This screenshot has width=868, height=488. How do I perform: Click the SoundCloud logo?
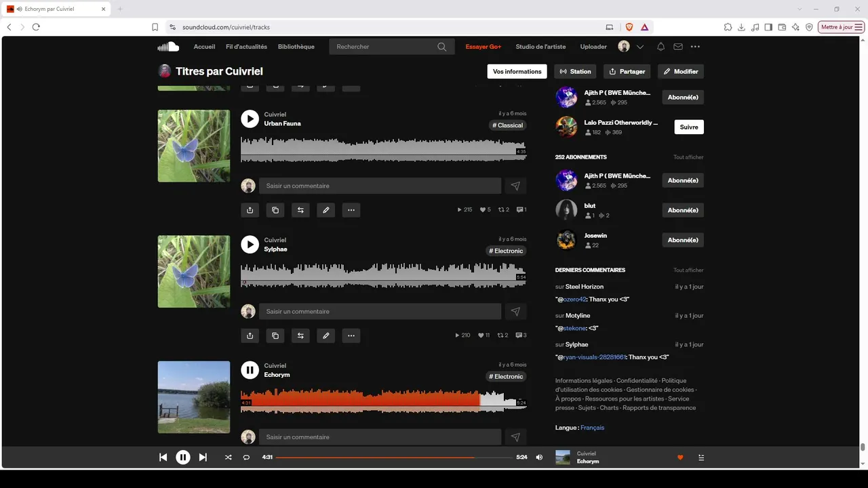168,47
